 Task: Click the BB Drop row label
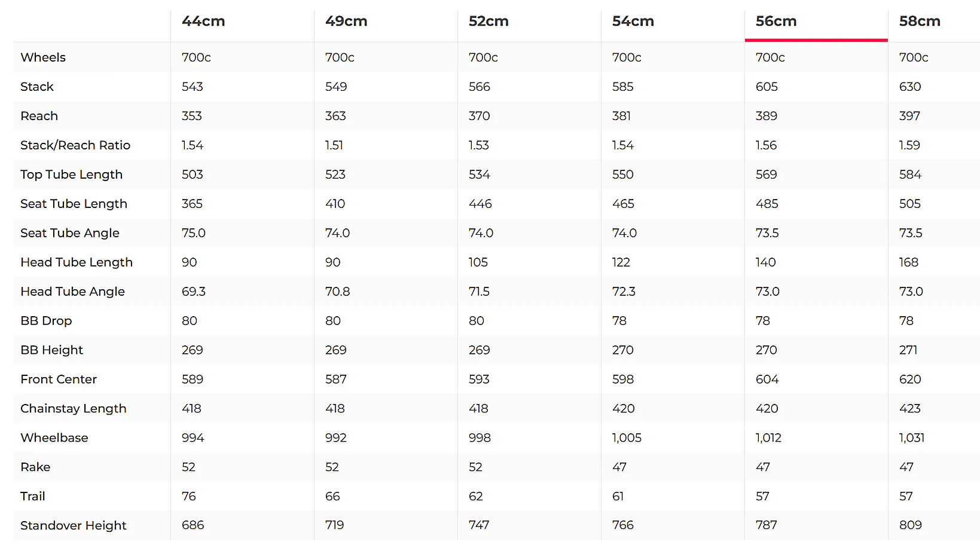(x=46, y=321)
